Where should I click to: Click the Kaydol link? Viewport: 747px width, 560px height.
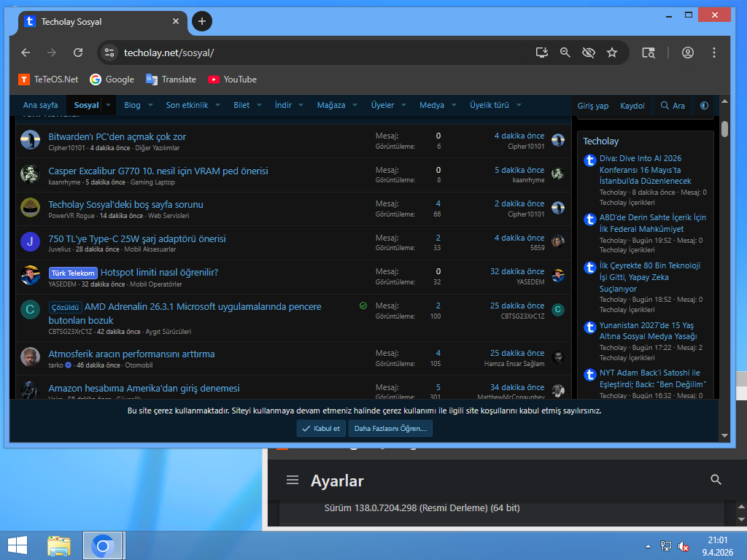click(632, 106)
